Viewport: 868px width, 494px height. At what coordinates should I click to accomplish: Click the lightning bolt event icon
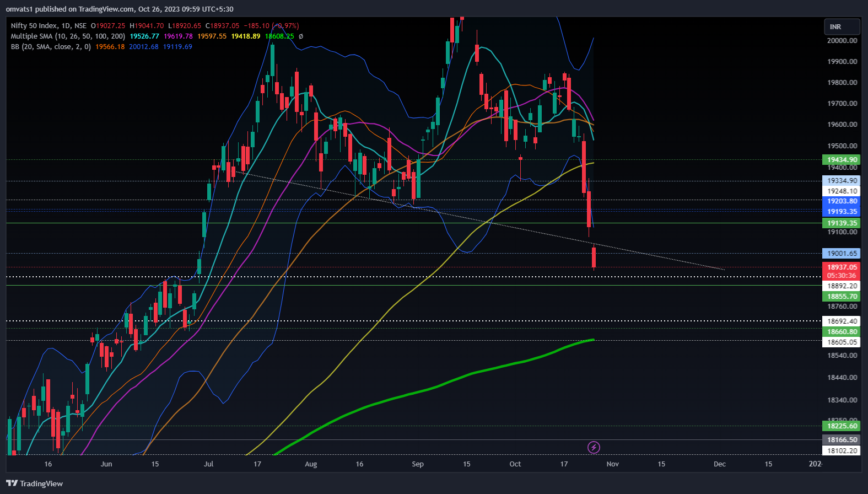pyautogui.click(x=594, y=447)
